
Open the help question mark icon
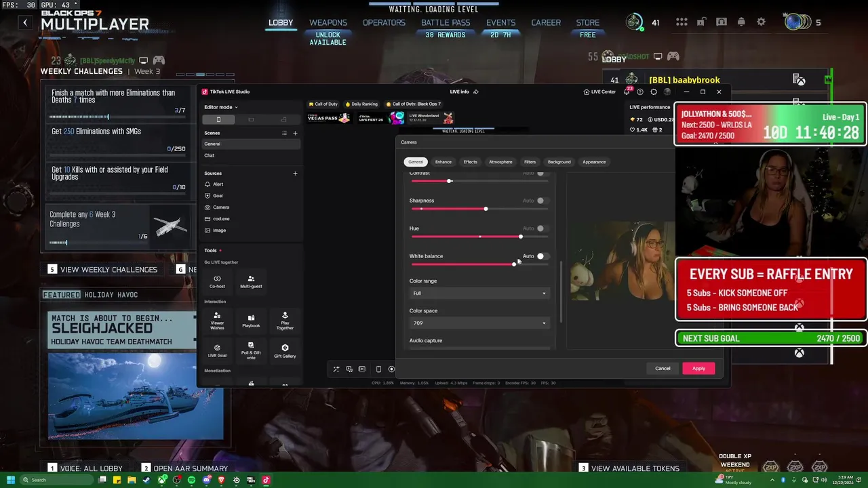[x=640, y=91]
